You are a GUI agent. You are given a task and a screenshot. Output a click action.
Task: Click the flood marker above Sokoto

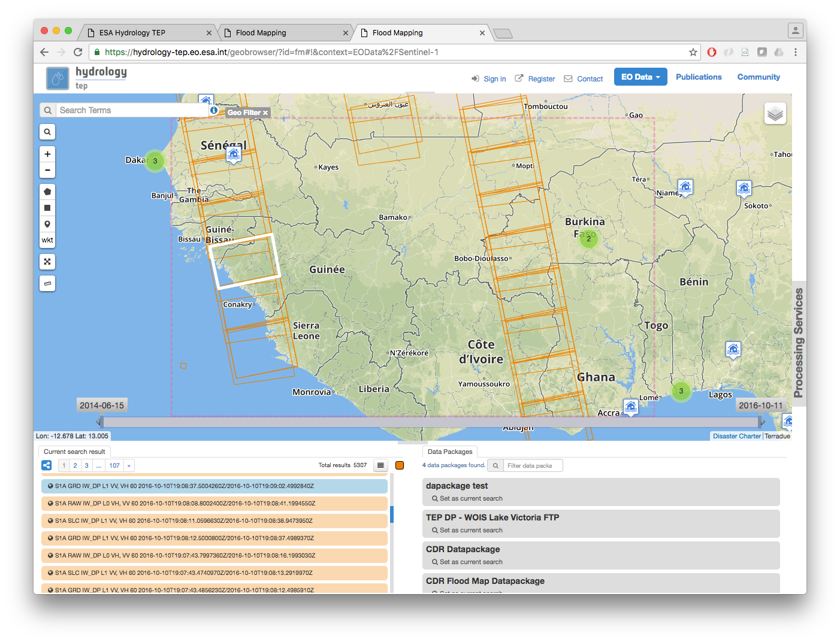pyautogui.click(x=744, y=189)
